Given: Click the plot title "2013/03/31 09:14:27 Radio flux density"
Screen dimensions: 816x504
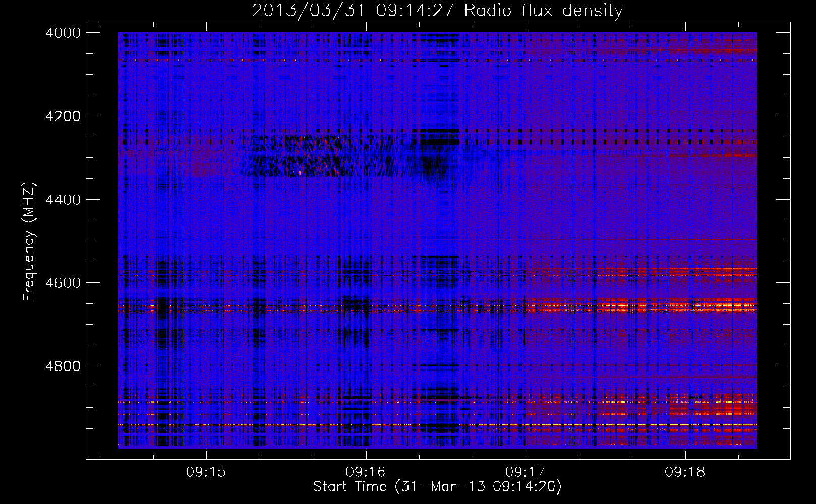Looking at the screenshot, I should point(437,10).
